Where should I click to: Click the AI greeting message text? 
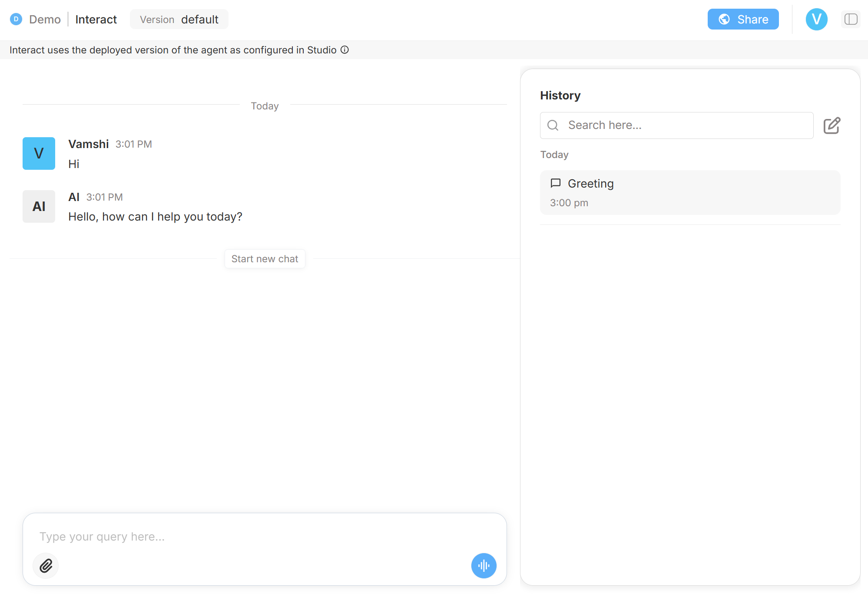pyautogui.click(x=155, y=217)
